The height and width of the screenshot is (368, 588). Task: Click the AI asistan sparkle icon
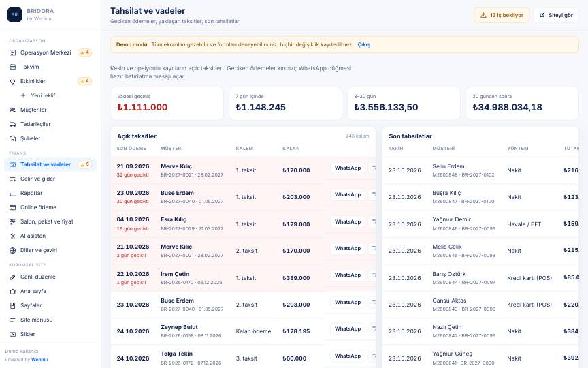tap(12, 236)
